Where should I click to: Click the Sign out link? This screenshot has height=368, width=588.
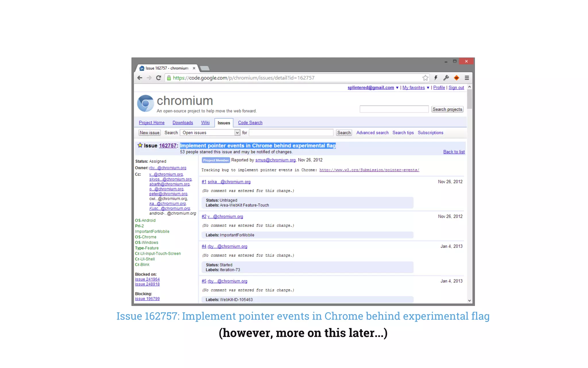[456, 88]
